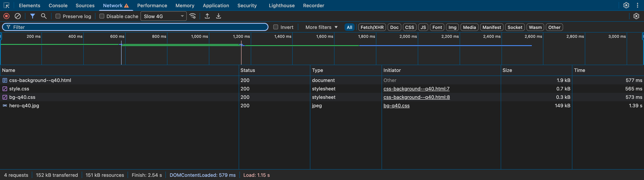This screenshot has width=644, height=180.
Task: Toggle the filter funnel icon
Action: coord(32,16)
